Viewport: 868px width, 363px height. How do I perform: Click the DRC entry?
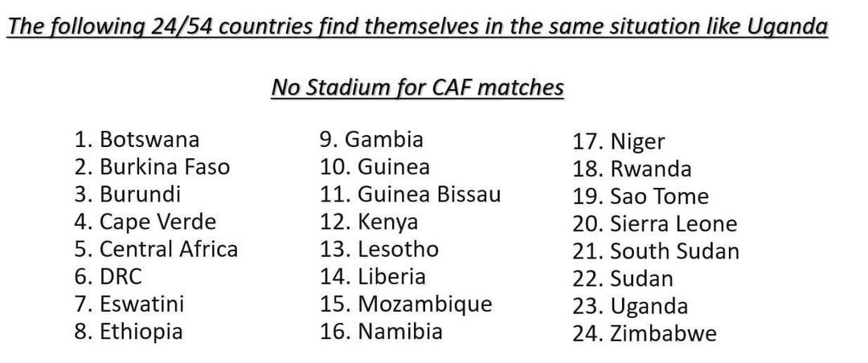(108, 277)
